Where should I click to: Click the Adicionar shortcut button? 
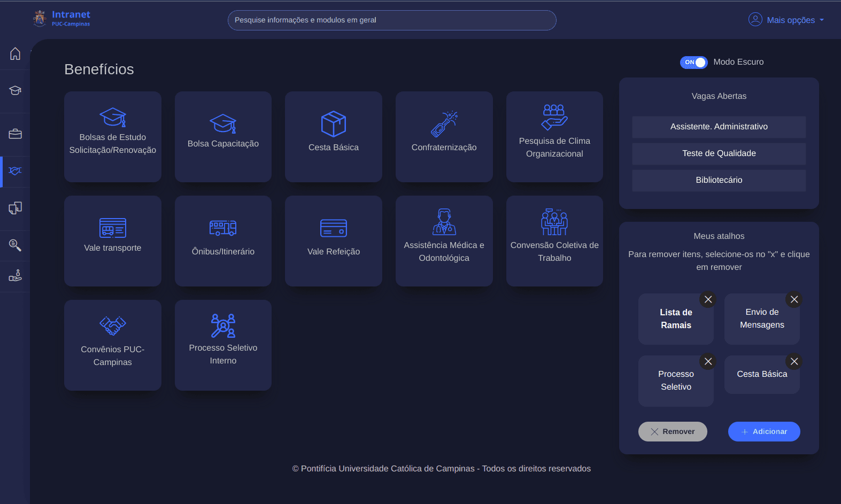point(763,431)
